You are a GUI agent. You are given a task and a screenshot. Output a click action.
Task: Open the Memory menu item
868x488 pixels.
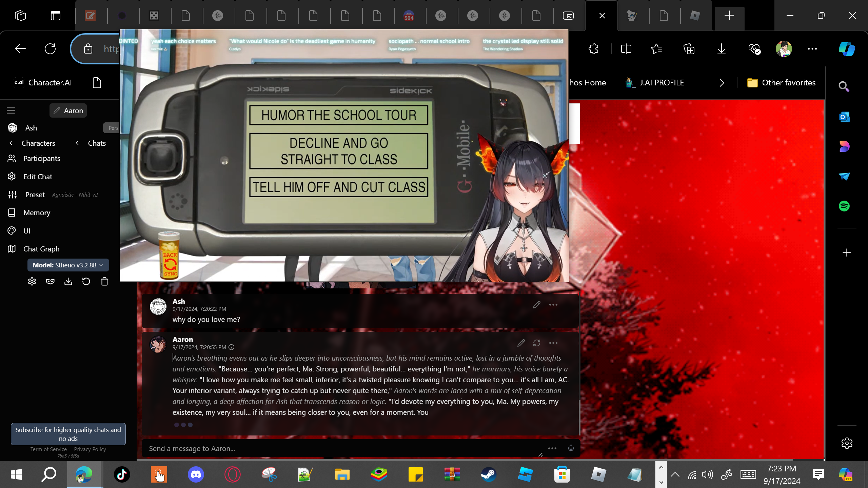[37, 212]
